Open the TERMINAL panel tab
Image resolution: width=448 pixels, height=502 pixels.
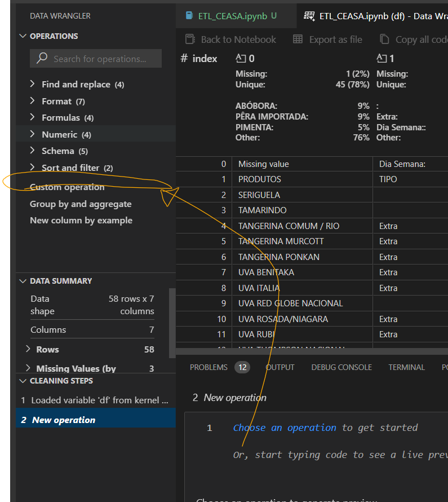(406, 367)
